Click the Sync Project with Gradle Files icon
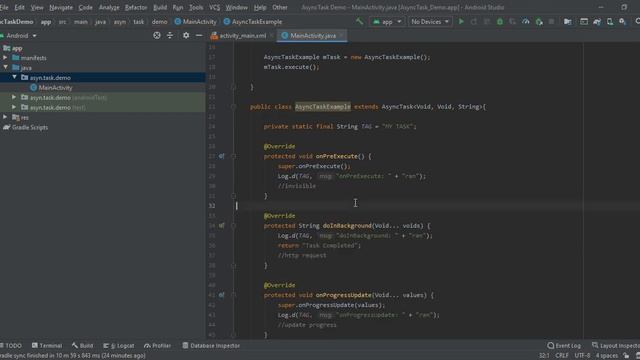Screen dimensions: 640x360 (x=597, y=22)
